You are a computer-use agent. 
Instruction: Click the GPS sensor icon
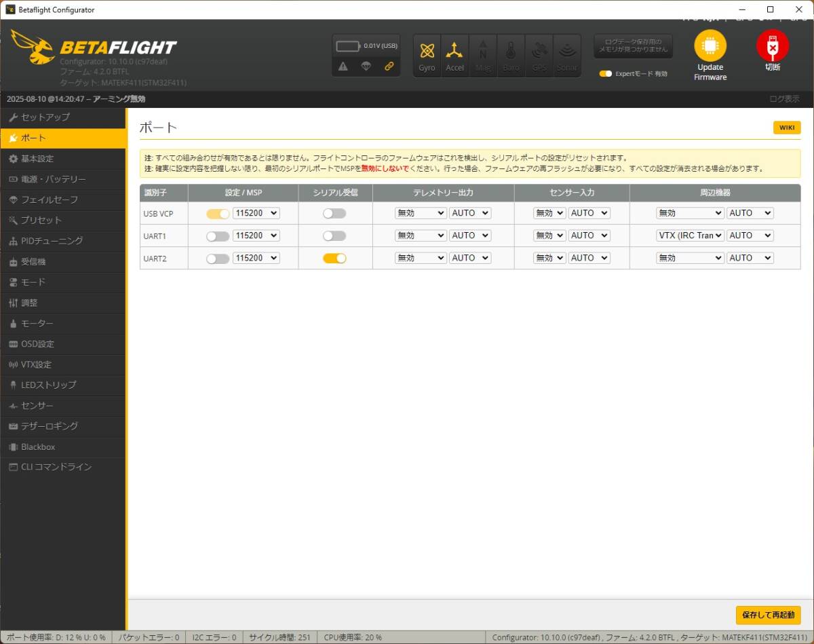point(539,56)
